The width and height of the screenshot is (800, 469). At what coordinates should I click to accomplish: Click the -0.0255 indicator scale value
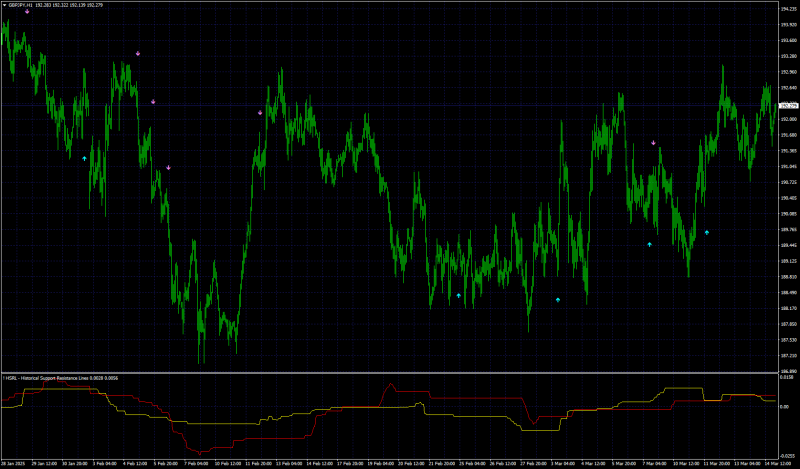[x=787, y=456]
